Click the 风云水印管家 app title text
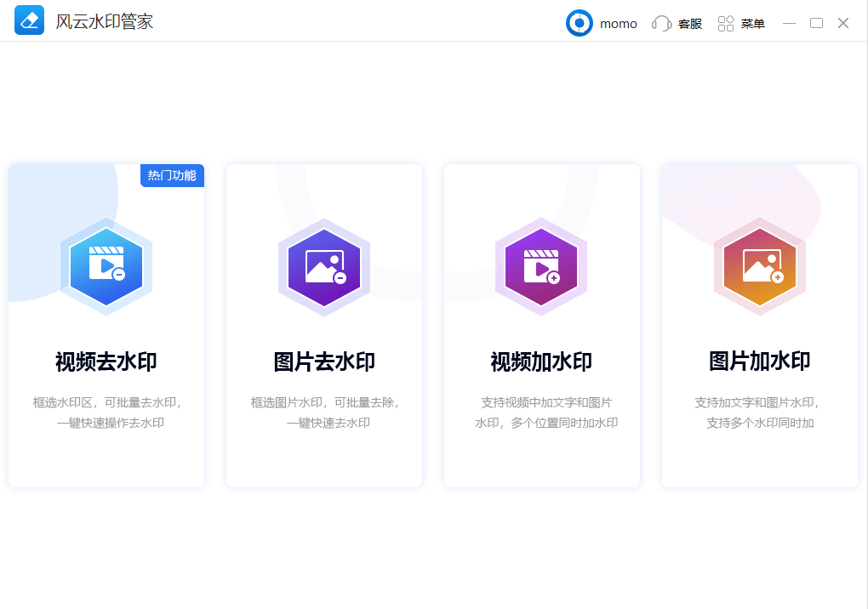The width and height of the screenshot is (868, 609). (x=105, y=21)
